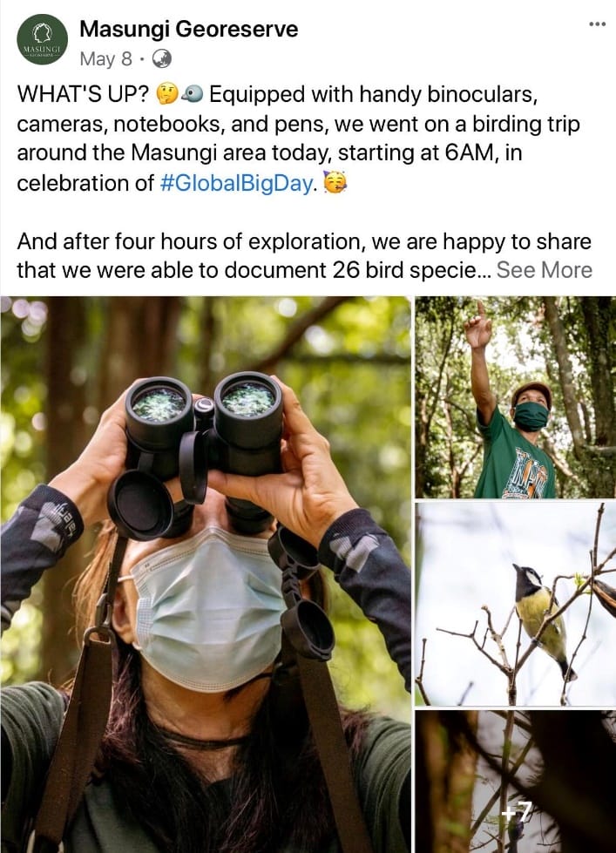Click the party face emoji
This screenshot has width=616, height=853.
coord(335,182)
